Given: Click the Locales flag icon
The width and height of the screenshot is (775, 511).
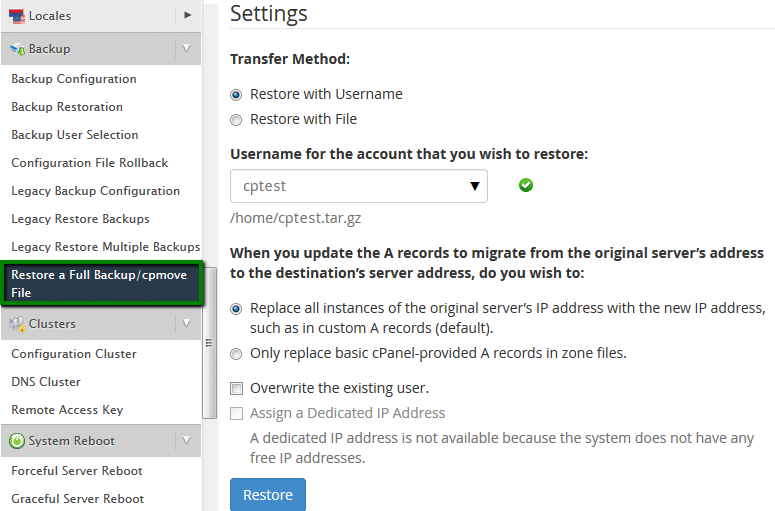Looking at the screenshot, I should point(17,16).
